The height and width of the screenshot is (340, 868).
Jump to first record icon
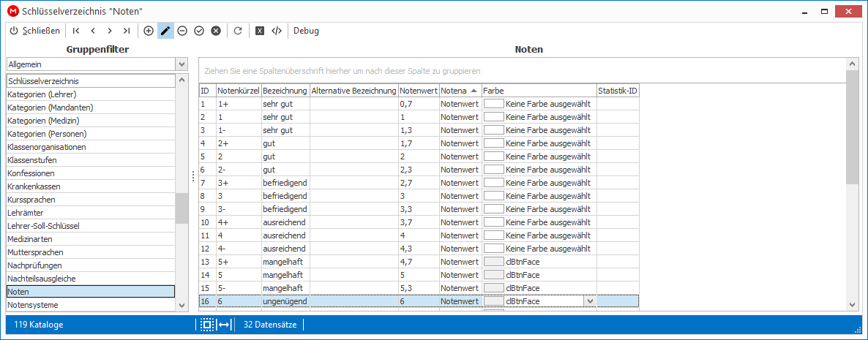pos(76,31)
